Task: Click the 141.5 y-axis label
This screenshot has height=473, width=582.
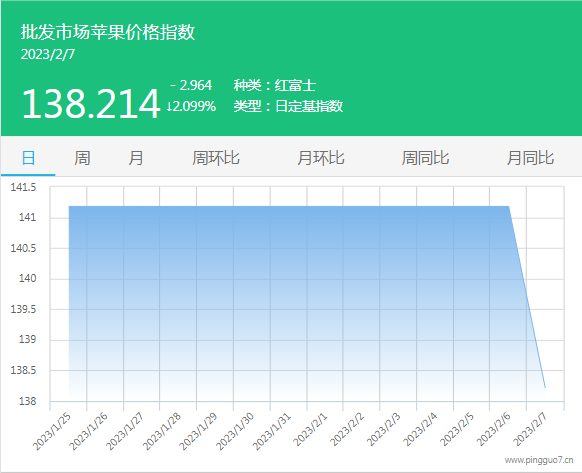Action: [x=23, y=187]
